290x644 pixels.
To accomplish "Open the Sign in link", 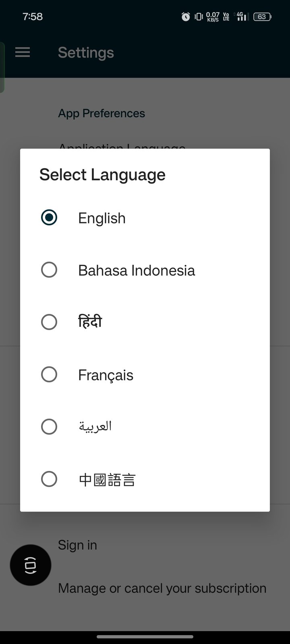I will click(77, 545).
